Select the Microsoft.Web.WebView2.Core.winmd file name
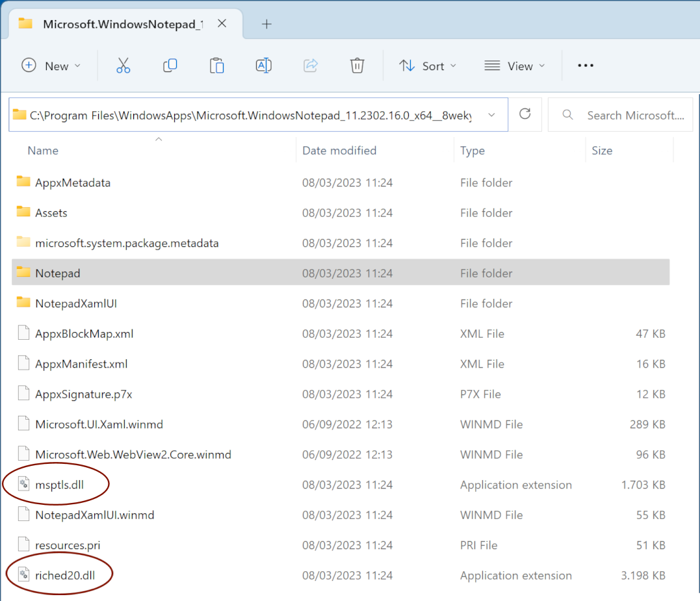 [133, 455]
